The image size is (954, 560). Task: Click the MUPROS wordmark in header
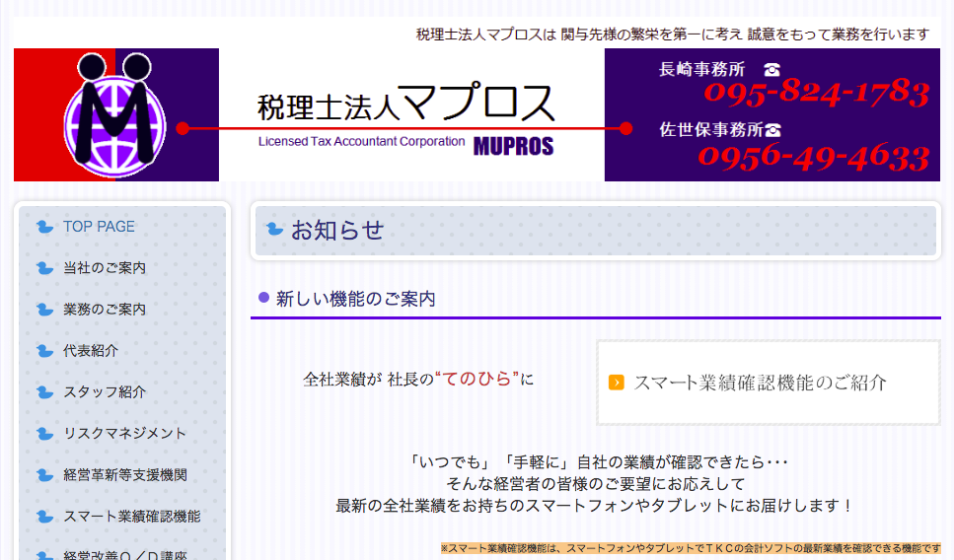click(x=514, y=147)
